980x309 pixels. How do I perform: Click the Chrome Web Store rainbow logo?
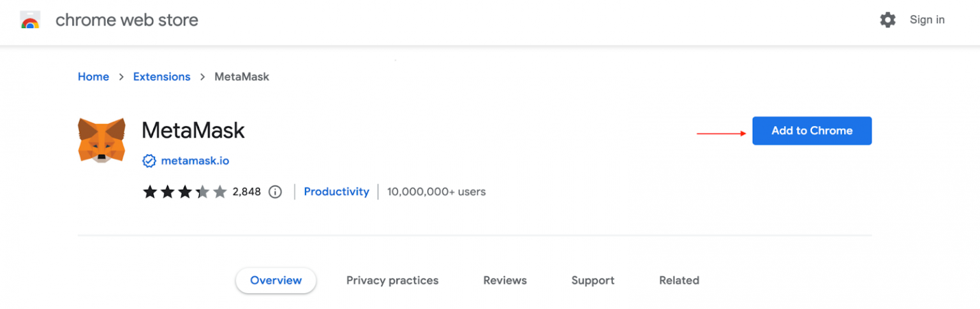(x=30, y=20)
